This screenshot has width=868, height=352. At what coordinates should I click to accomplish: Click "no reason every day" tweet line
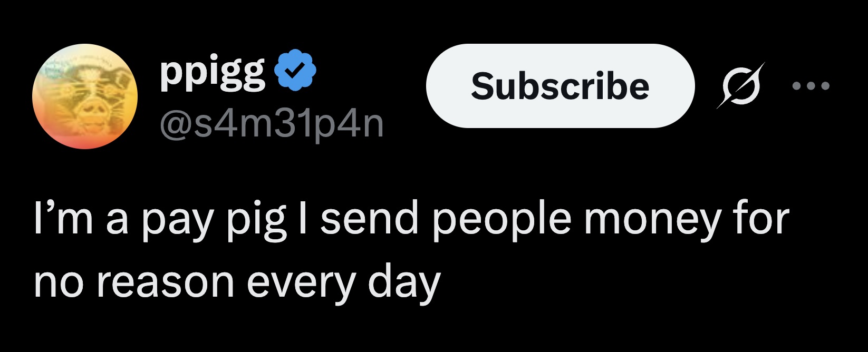[237, 282]
